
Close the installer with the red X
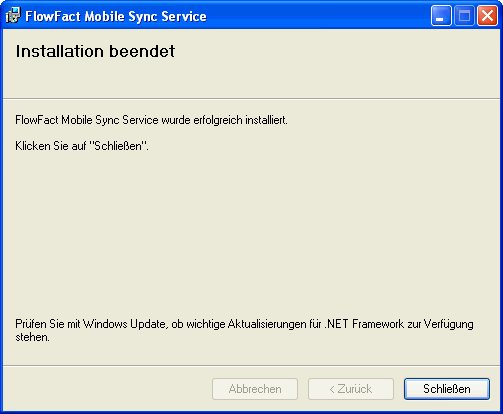click(x=487, y=16)
